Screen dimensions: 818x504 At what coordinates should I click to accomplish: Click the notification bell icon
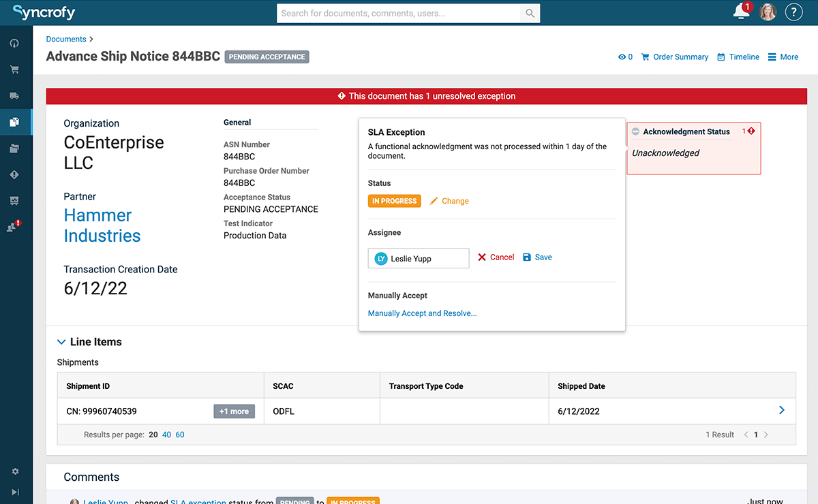pyautogui.click(x=741, y=12)
